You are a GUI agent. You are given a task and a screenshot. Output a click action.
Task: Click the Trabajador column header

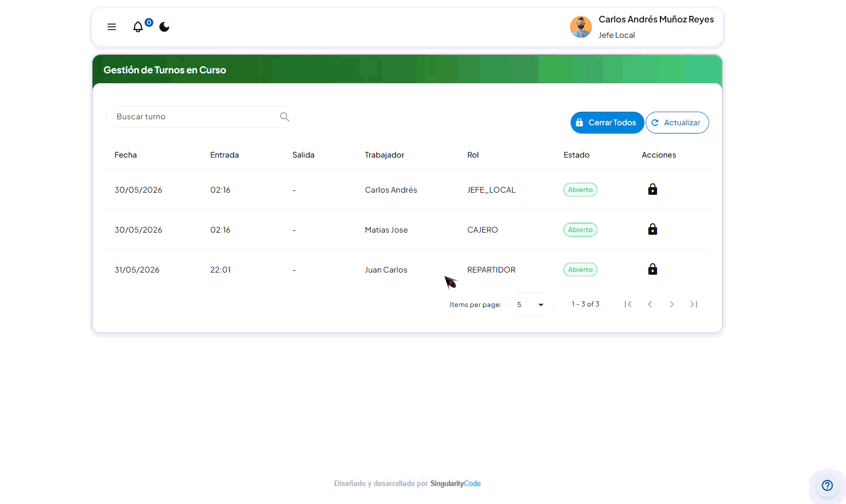pos(384,155)
